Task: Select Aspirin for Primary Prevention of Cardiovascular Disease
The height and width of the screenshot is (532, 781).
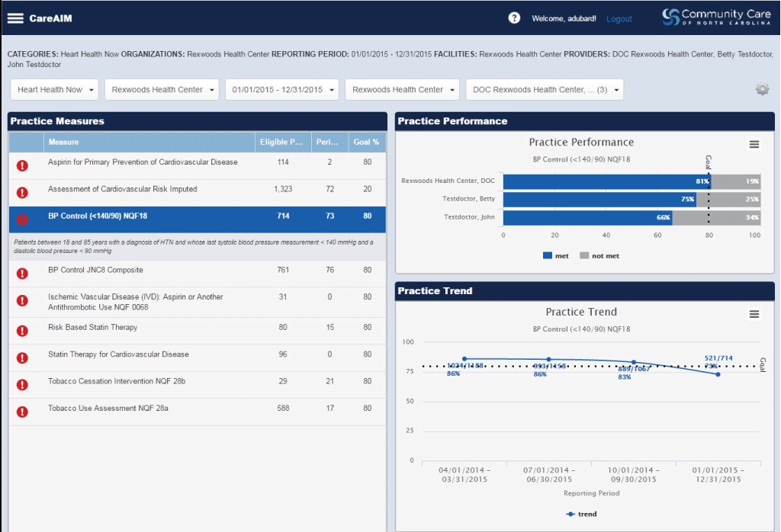Action: click(198, 165)
